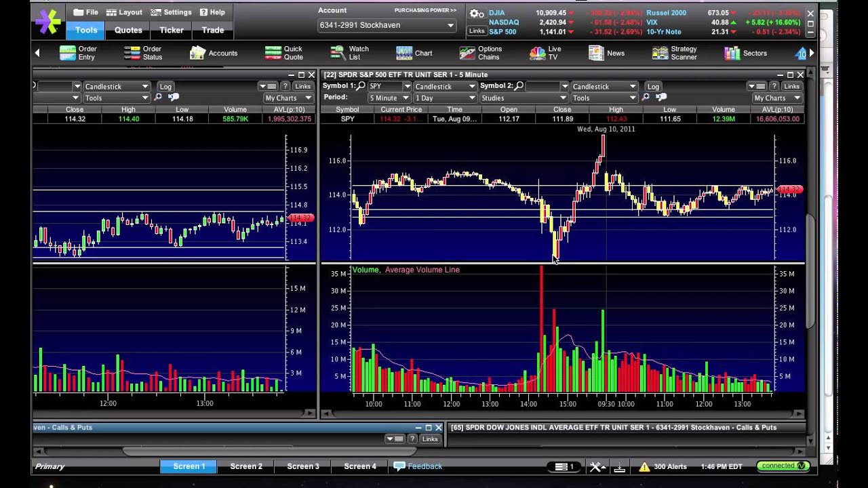Open the Chart tool in toolbar
Viewport: 868px width, 488px height.
(x=414, y=53)
